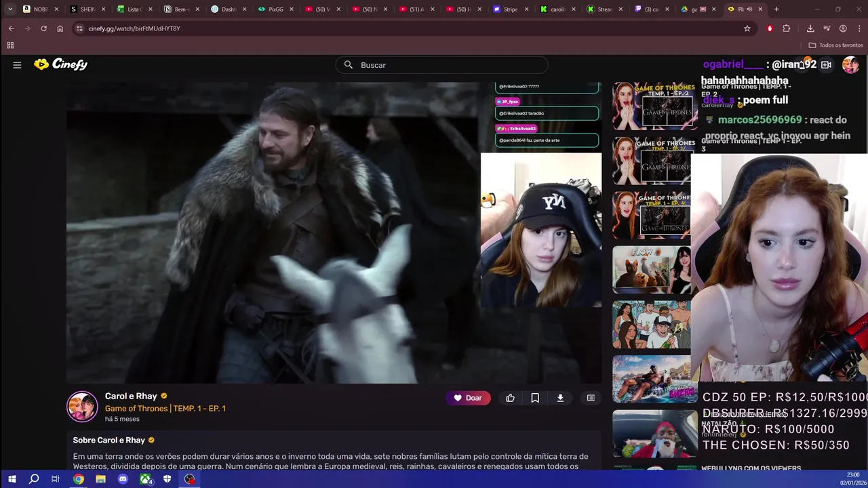Bookmark this page with star icon
The height and width of the screenshot is (488, 868).
(747, 28)
